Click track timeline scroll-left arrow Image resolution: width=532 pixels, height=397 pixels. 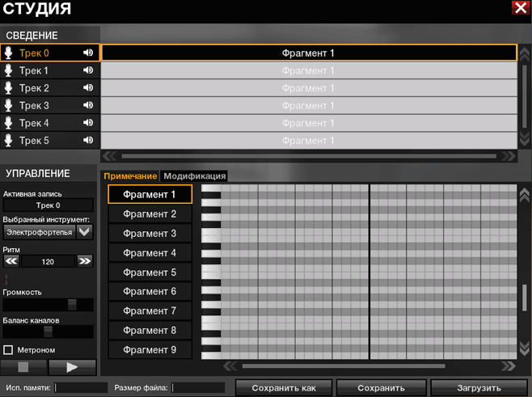click(109, 156)
